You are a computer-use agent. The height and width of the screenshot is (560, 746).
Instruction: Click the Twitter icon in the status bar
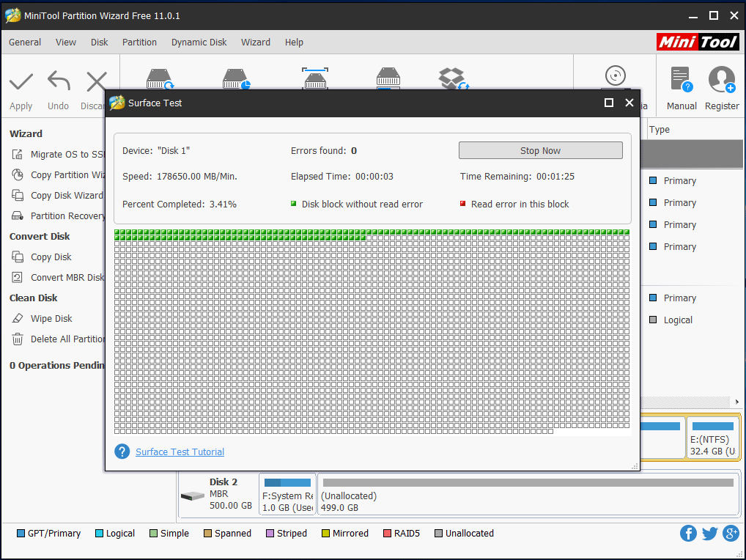point(709,534)
